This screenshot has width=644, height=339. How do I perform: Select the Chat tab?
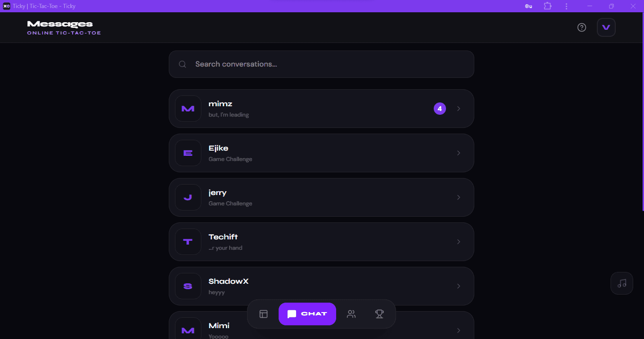(x=307, y=314)
